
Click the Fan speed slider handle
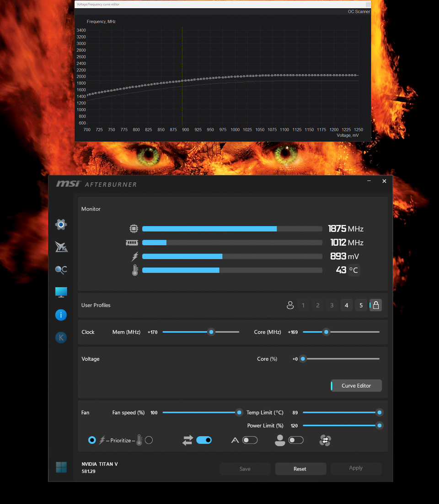[239, 412]
